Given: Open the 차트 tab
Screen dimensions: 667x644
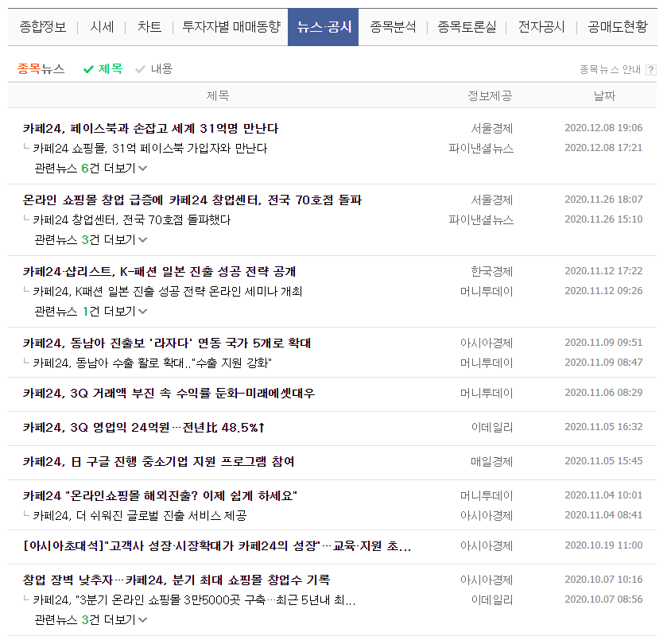Looking at the screenshot, I should (149, 27).
